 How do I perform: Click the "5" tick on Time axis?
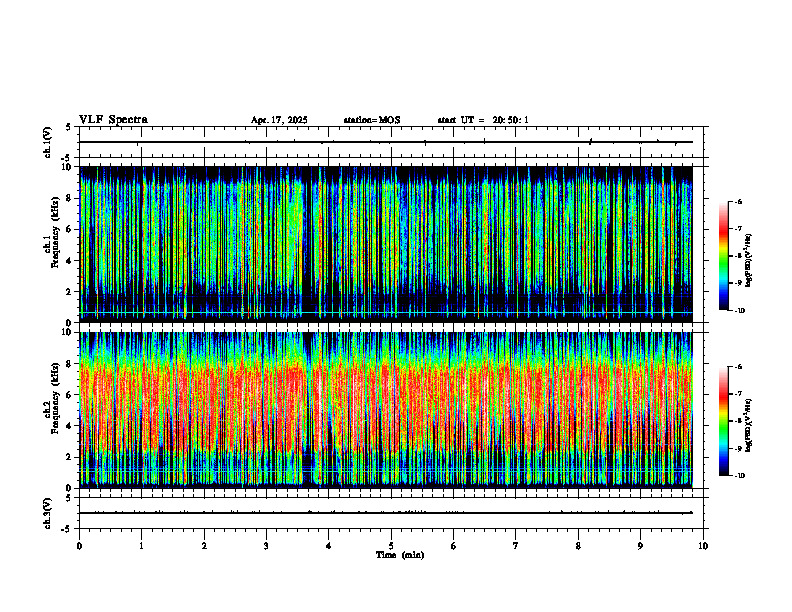coord(391,546)
